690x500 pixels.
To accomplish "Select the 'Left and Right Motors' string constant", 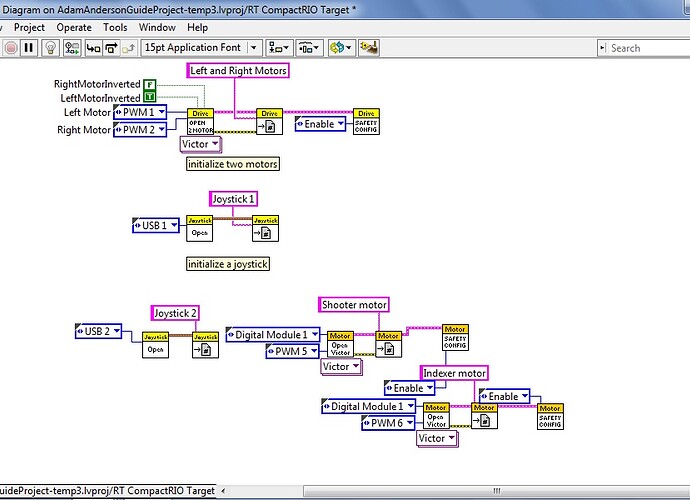I will 238,70.
